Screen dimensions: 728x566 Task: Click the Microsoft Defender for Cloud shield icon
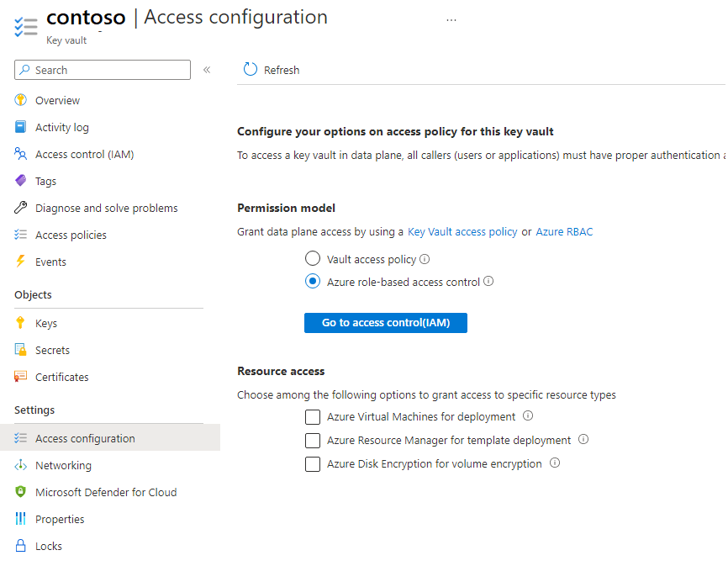21,492
